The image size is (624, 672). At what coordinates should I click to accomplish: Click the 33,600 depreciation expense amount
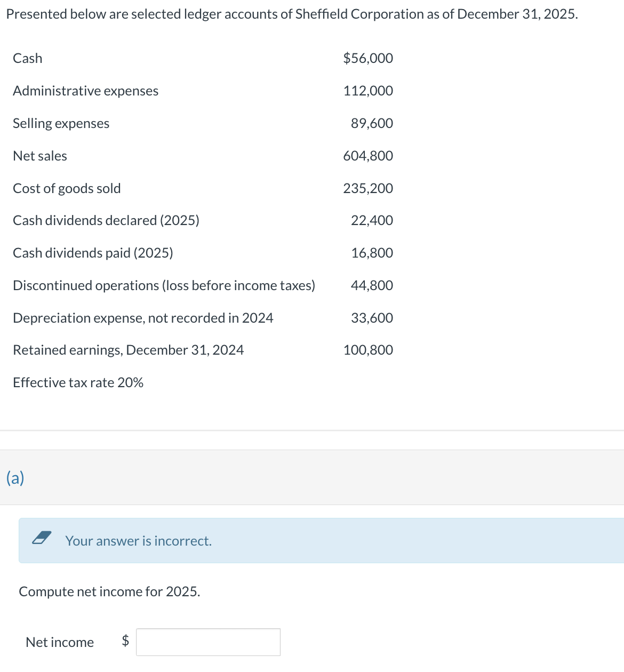pyautogui.click(x=372, y=318)
